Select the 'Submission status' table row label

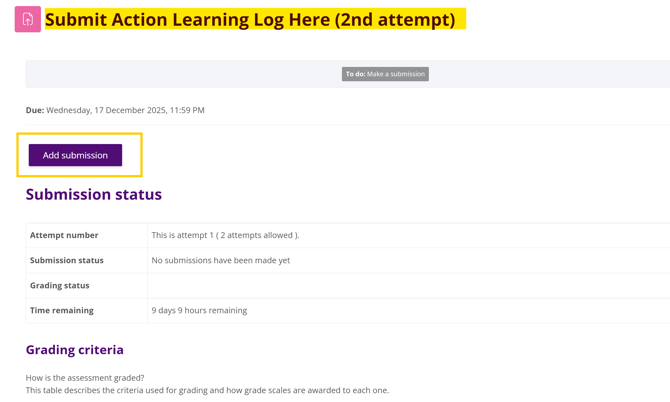tap(66, 260)
